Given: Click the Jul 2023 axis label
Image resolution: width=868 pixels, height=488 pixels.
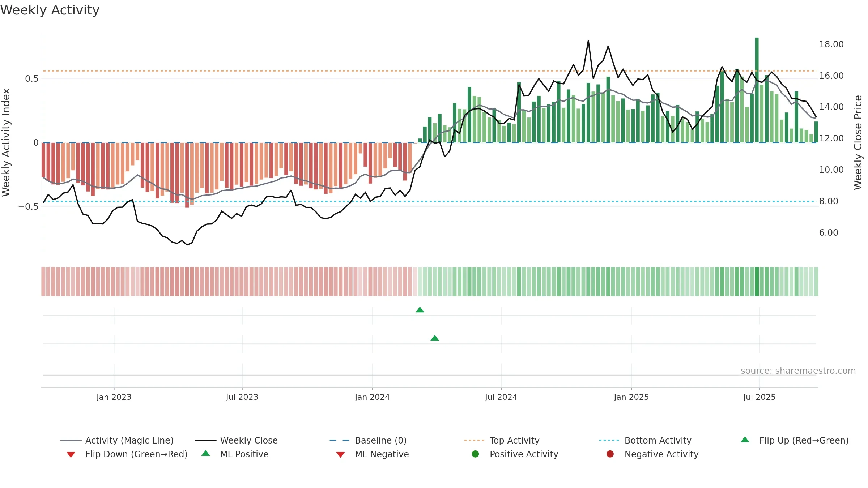Looking at the screenshot, I should [x=242, y=397].
